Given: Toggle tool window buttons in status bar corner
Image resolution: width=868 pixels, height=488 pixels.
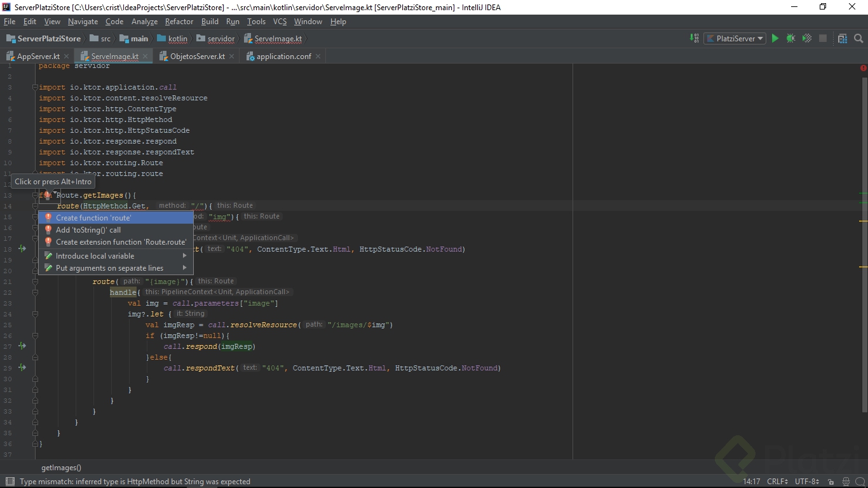Looking at the screenshot, I should pyautogui.click(x=9, y=482).
